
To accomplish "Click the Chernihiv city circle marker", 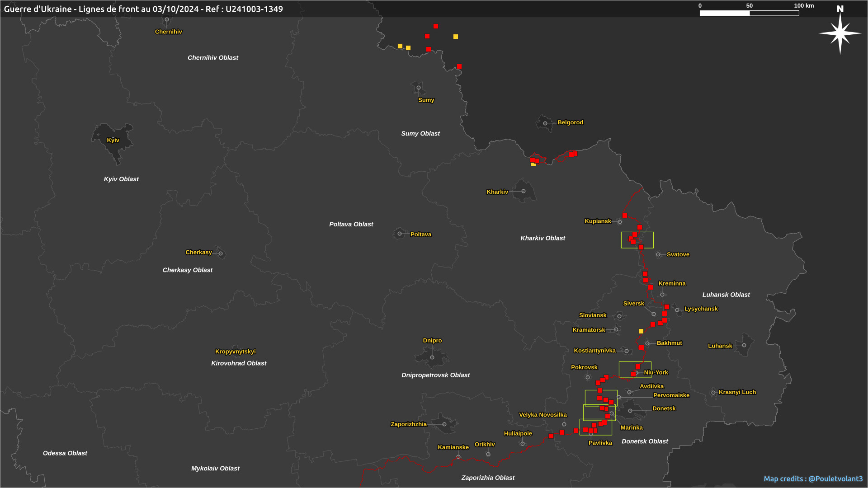I will point(167,20).
